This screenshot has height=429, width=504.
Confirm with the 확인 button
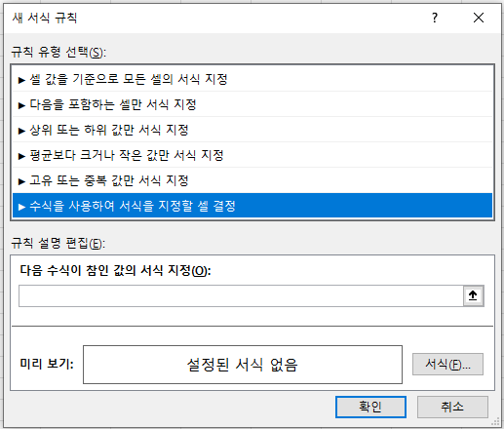pos(370,407)
